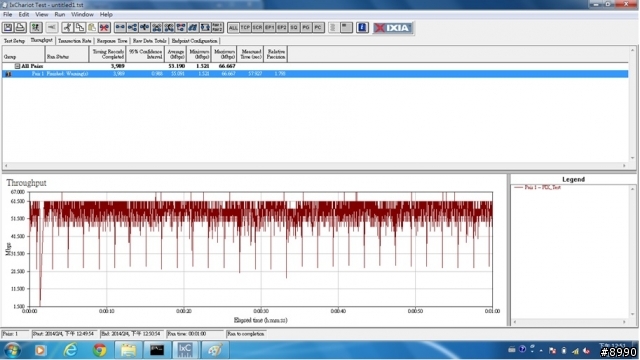This screenshot has height=360, width=640.
Task: Click the Cut scissors toolbar icon
Action: (x=67, y=27)
